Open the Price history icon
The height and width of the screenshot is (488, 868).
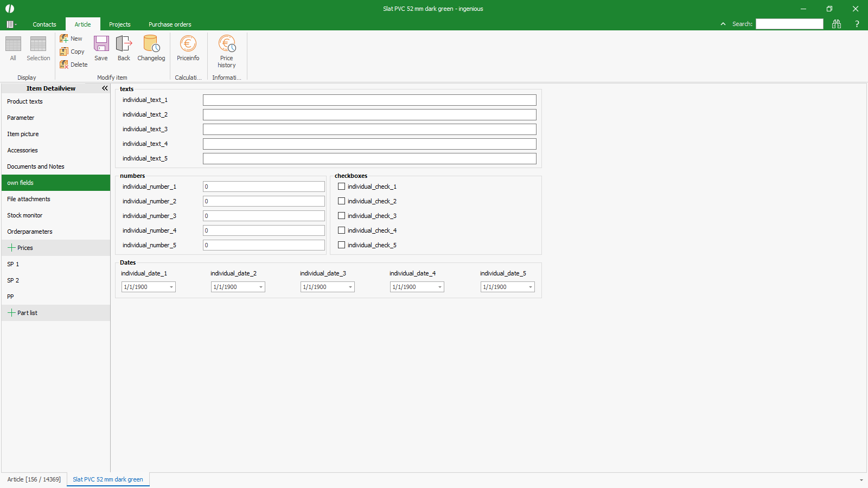click(226, 44)
